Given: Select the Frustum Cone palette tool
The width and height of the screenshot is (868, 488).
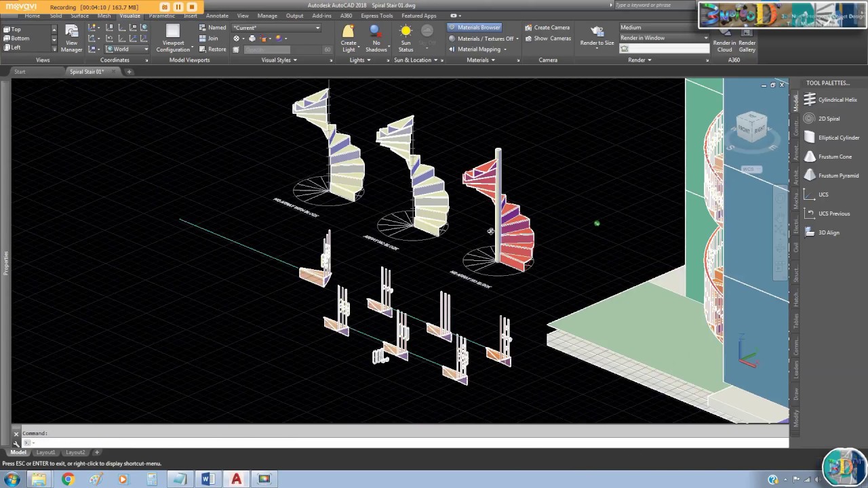Looking at the screenshot, I should pos(828,157).
